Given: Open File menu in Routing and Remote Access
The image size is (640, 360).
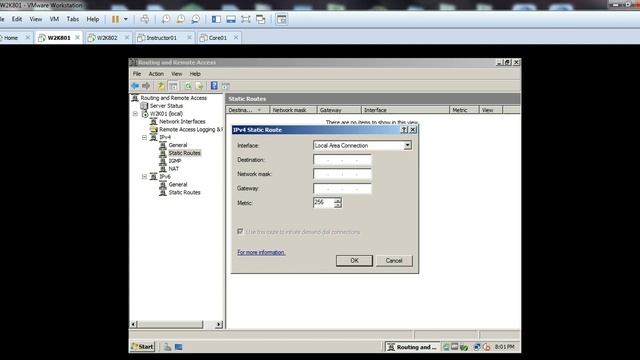Looking at the screenshot, I should point(137,74).
